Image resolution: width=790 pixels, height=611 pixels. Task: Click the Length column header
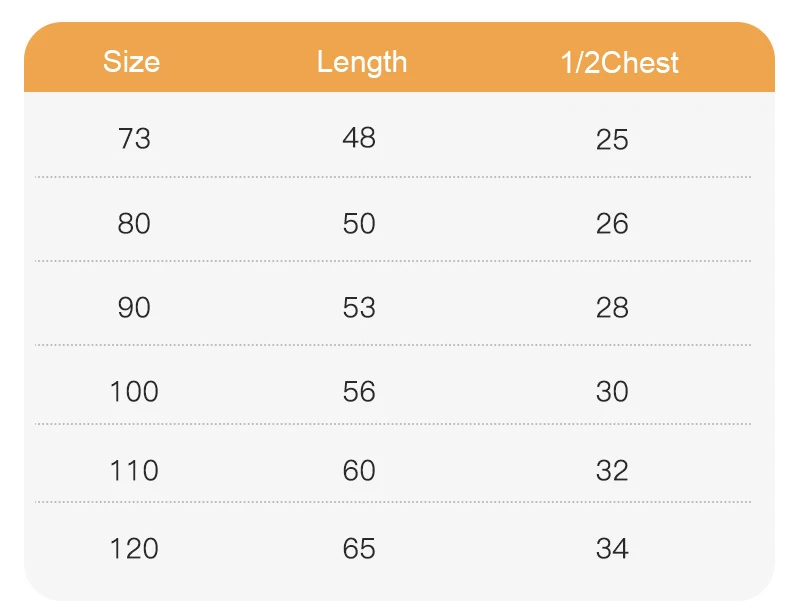[362, 62]
